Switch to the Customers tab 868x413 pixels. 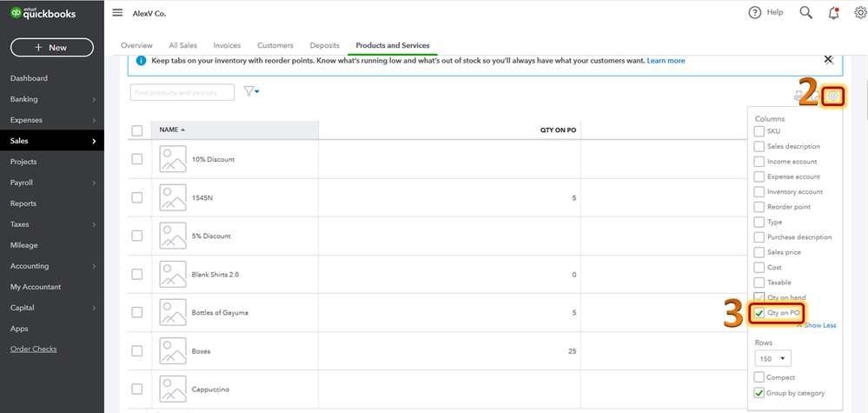pyautogui.click(x=275, y=45)
